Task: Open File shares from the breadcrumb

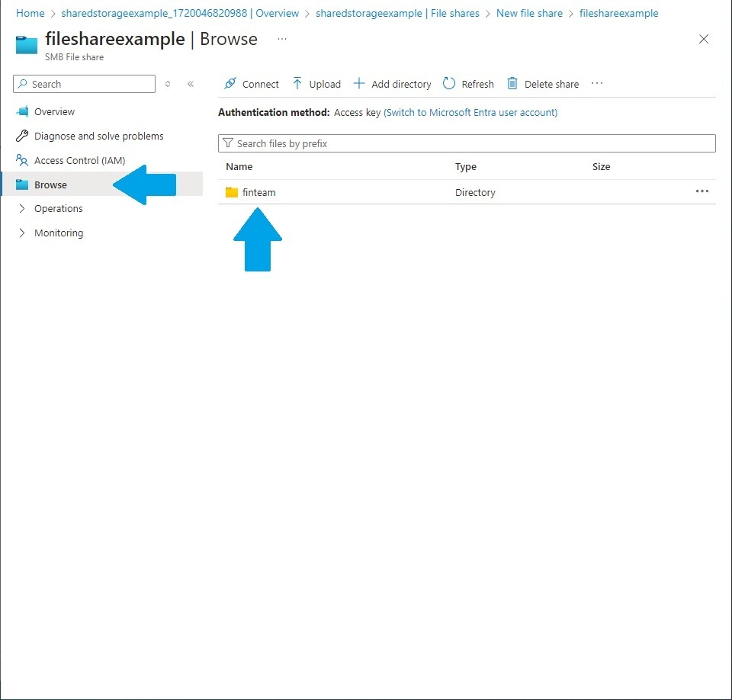Action: click(x=455, y=13)
